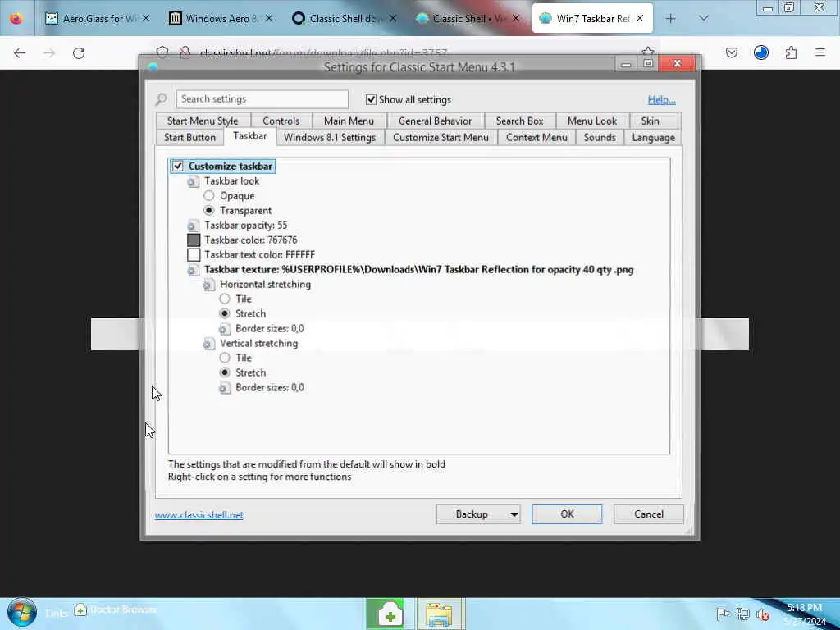
Task: Click the Horizontal stretching setting icon
Action: pos(209,285)
